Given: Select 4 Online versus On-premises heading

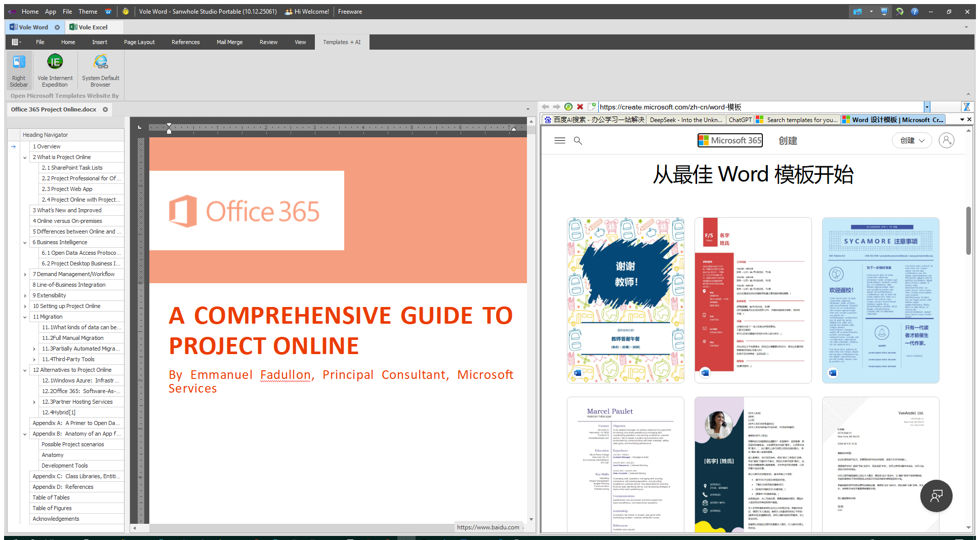Looking at the screenshot, I should point(76,221).
